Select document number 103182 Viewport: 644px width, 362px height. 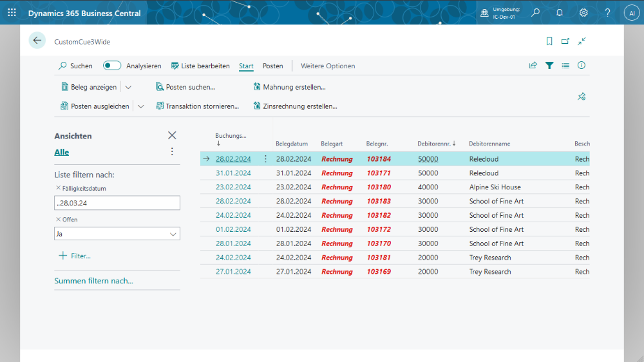[379, 215]
